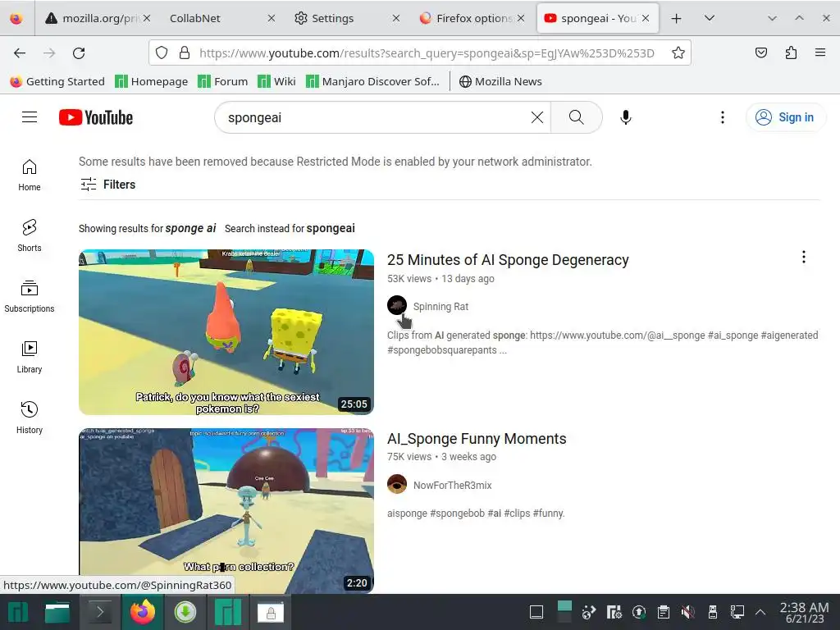
Task: Toggle the muted volume tray icon
Action: [688, 612]
